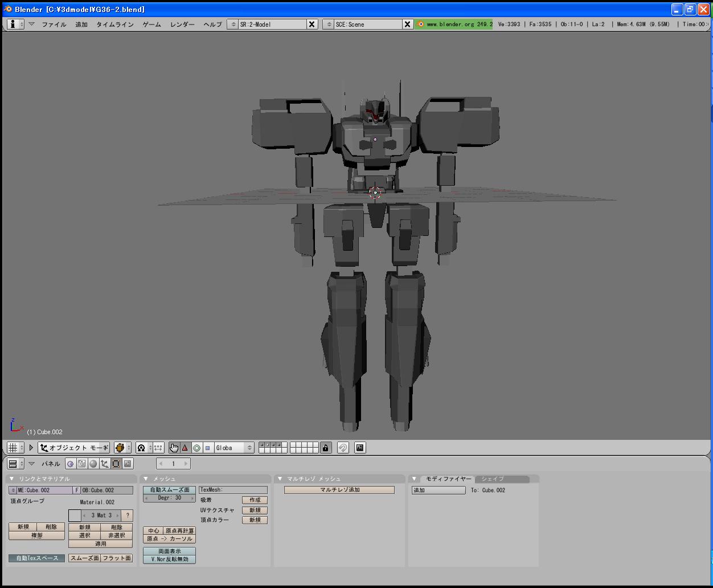
Task: Collapse the リンクとマテリアル panel
Action: tap(11, 479)
